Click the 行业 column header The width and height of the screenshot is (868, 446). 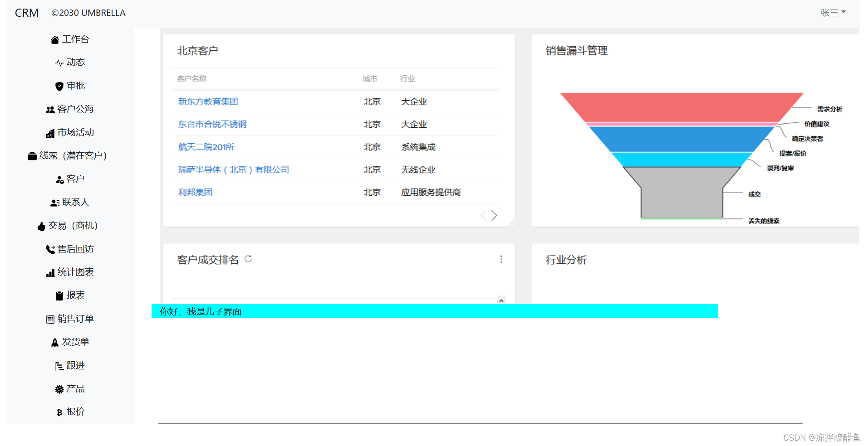407,79
